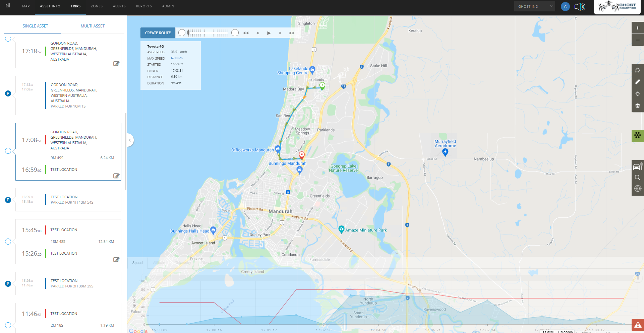Open the ASSET INFO menu
This screenshot has height=333, width=644.
click(x=50, y=6)
